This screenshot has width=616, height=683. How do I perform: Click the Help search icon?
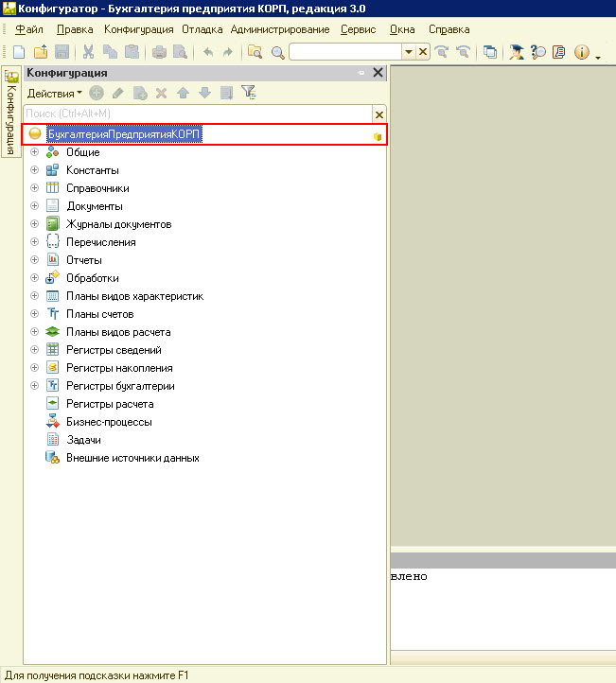[538, 52]
